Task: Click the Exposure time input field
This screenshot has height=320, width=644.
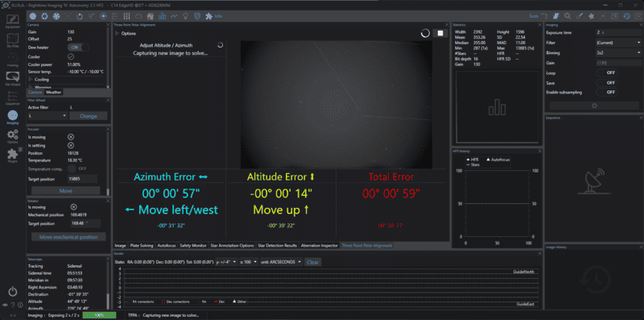Action: [x=619, y=32]
